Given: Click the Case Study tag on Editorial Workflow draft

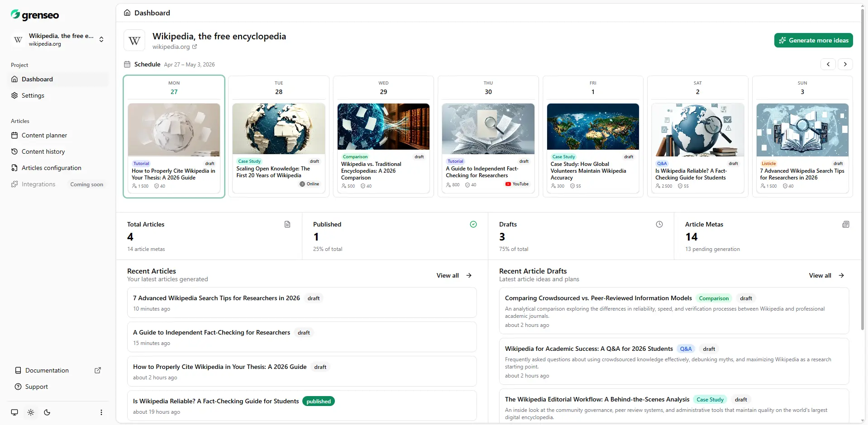Looking at the screenshot, I should pyautogui.click(x=710, y=400).
